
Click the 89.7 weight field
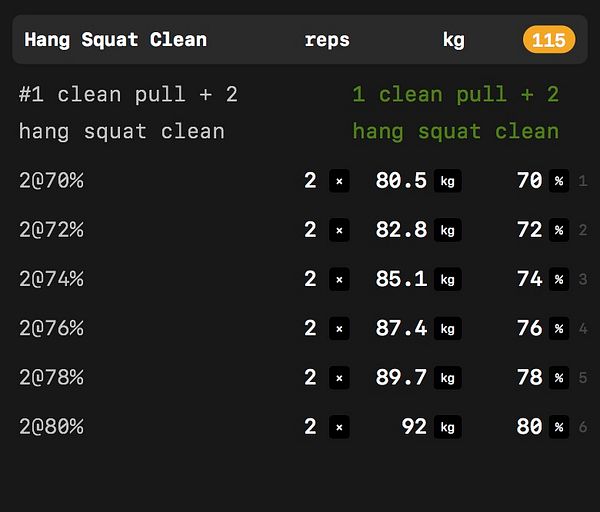tap(401, 377)
